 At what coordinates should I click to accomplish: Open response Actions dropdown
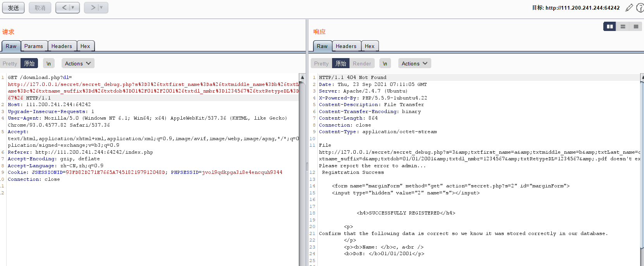click(x=415, y=63)
